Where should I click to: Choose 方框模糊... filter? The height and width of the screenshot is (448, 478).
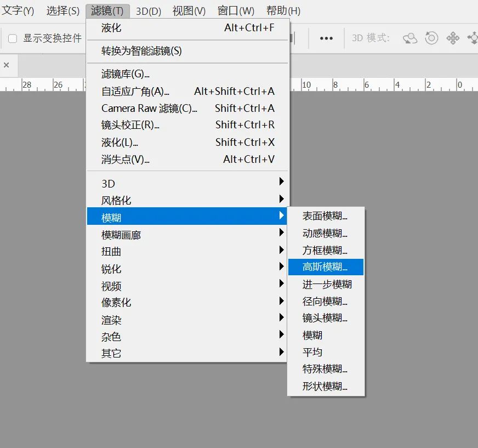pos(326,251)
